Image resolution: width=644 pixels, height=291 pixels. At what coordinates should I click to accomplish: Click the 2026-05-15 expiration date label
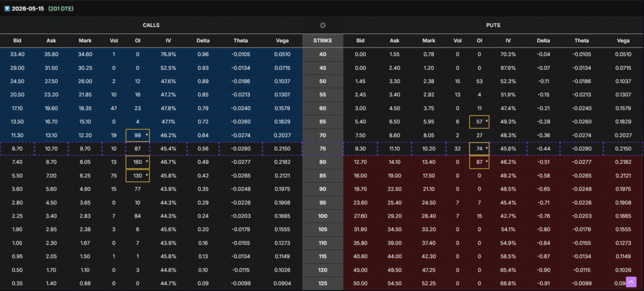[x=30, y=9]
